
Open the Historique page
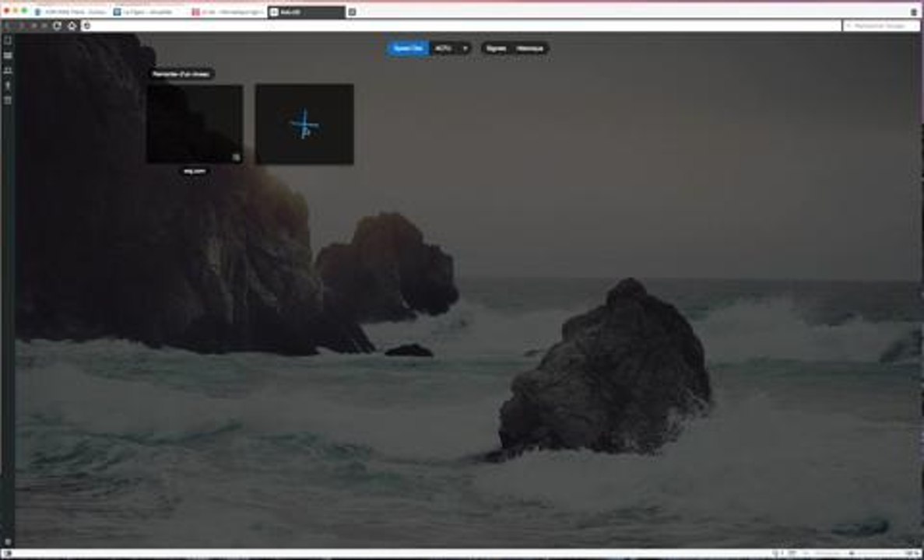(530, 48)
